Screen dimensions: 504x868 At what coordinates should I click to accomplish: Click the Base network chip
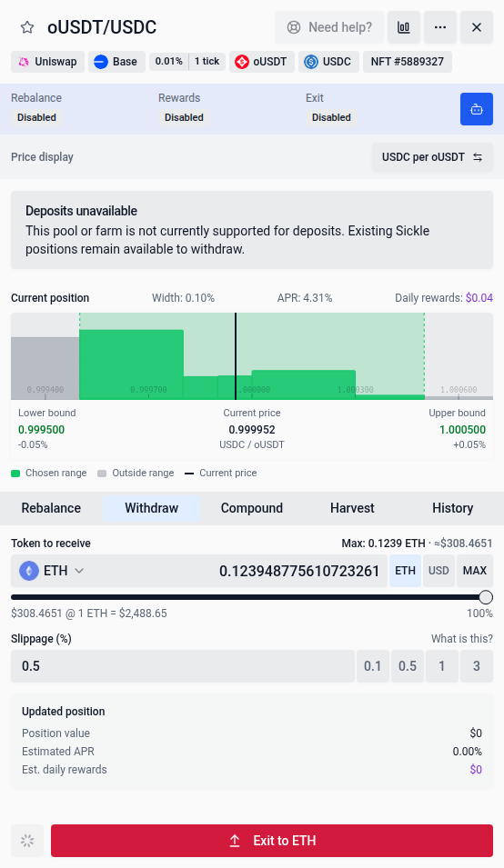point(116,62)
